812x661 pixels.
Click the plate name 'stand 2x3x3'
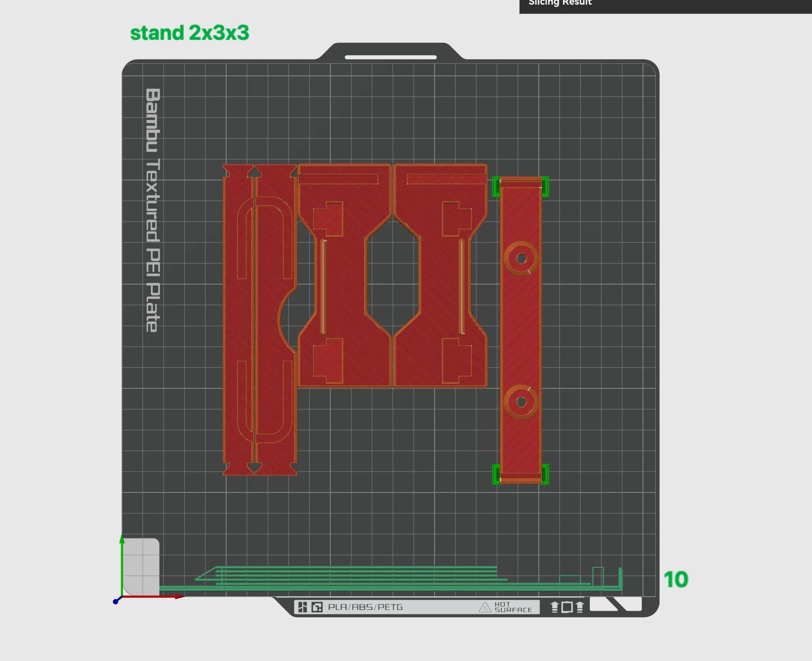189,33
